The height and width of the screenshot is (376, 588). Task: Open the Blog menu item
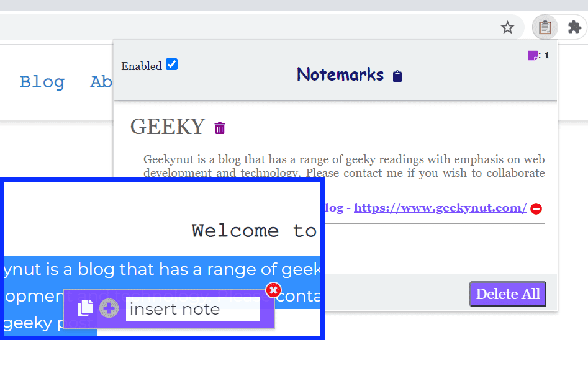(42, 81)
